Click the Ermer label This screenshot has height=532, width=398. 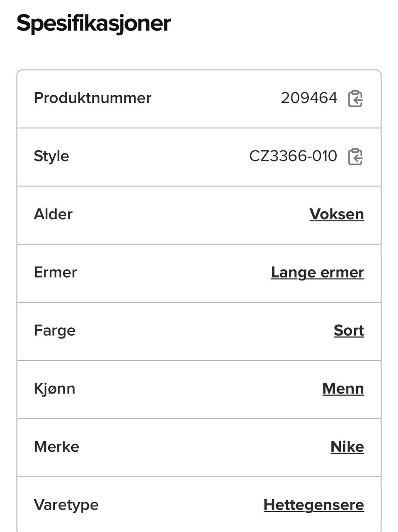55,272
